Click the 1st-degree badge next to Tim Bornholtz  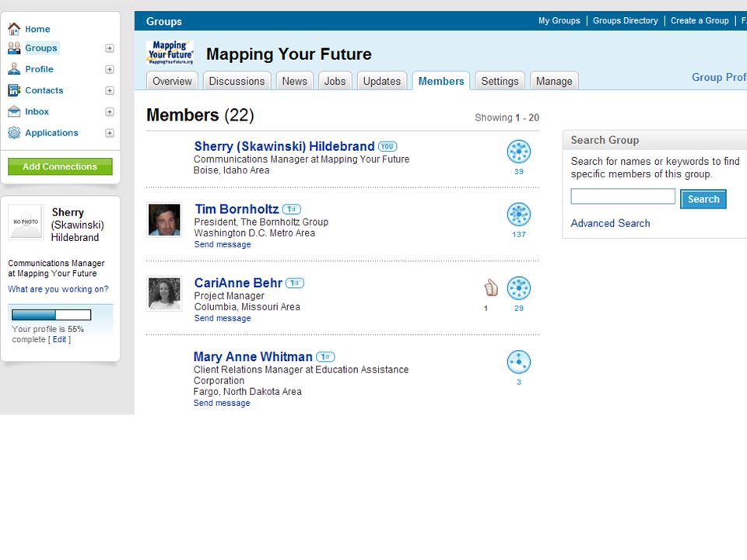[x=292, y=209]
